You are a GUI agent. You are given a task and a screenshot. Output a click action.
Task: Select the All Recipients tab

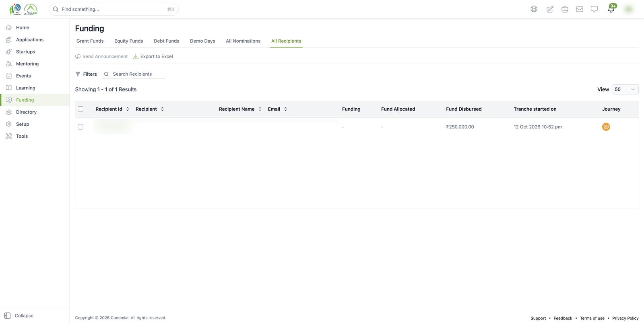286,41
